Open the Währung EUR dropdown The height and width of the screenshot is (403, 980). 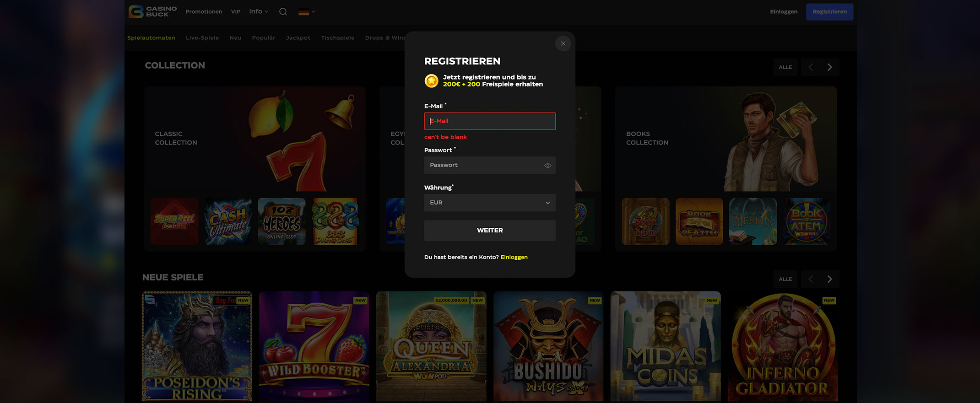coord(490,203)
